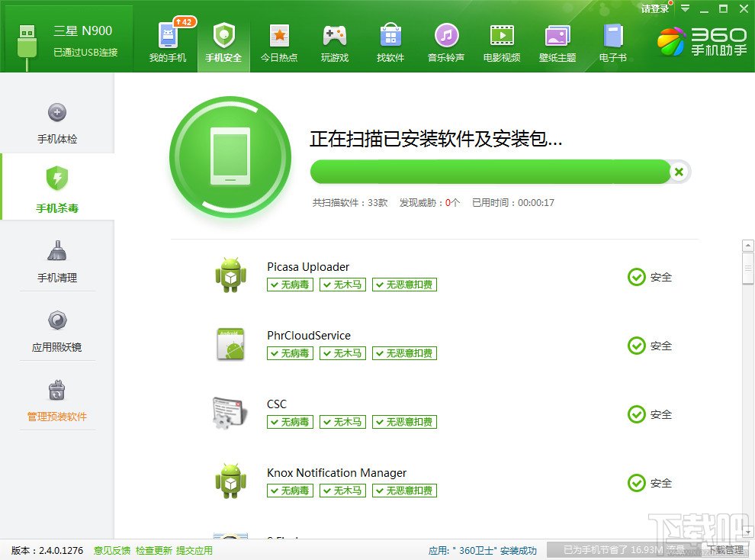Click 无木马 tag under PhrCloudService
The height and width of the screenshot is (560, 755).
(x=343, y=353)
